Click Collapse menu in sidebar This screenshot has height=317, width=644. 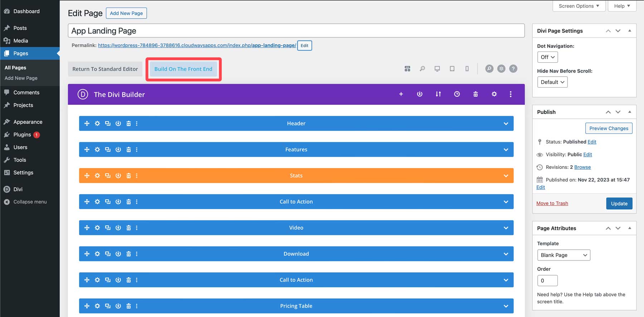point(30,202)
